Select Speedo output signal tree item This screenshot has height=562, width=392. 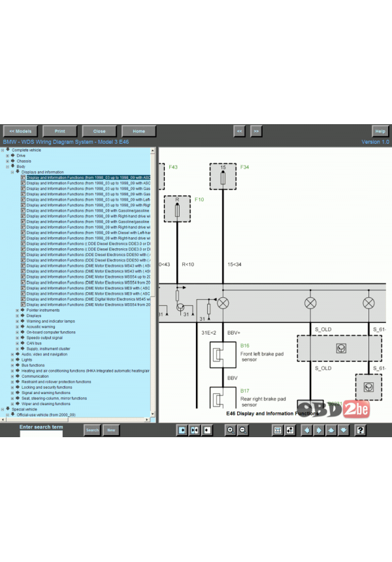44,338
